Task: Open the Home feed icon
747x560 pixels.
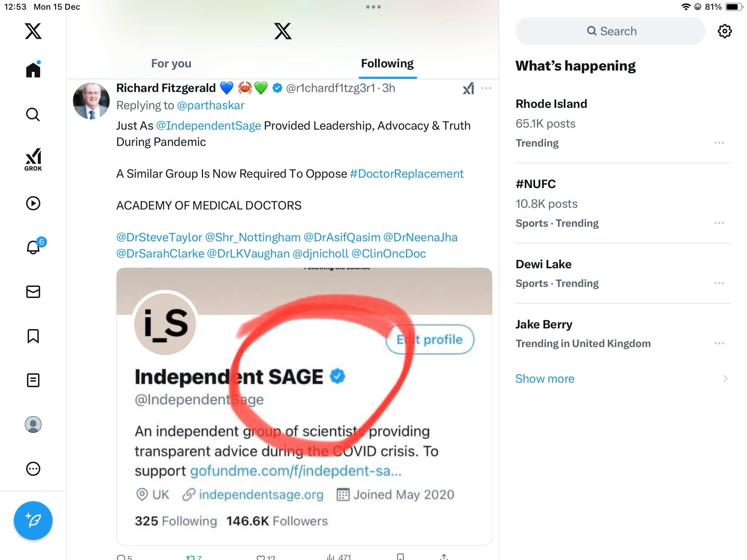Action: click(x=33, y=70)
